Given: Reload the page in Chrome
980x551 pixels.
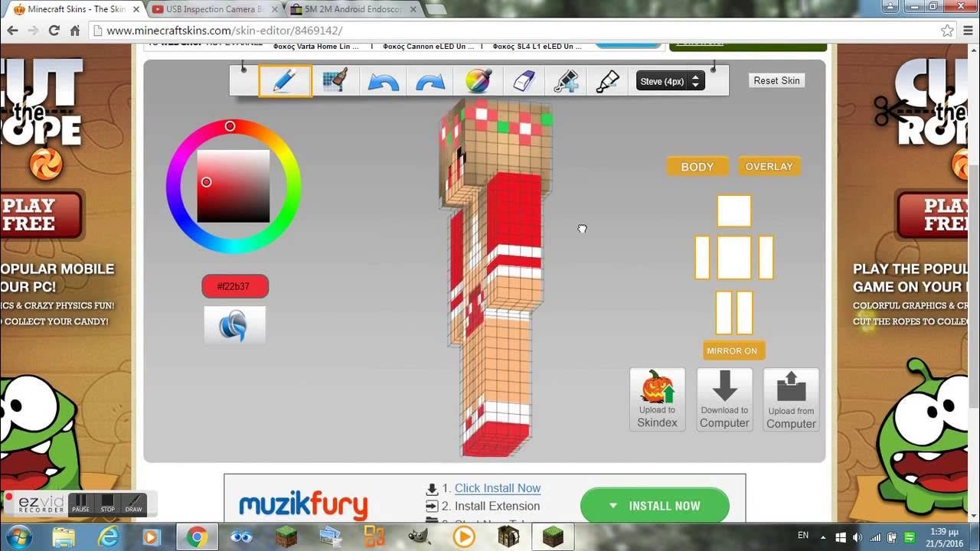Looking at the screenshot, I should coord(54,31).
